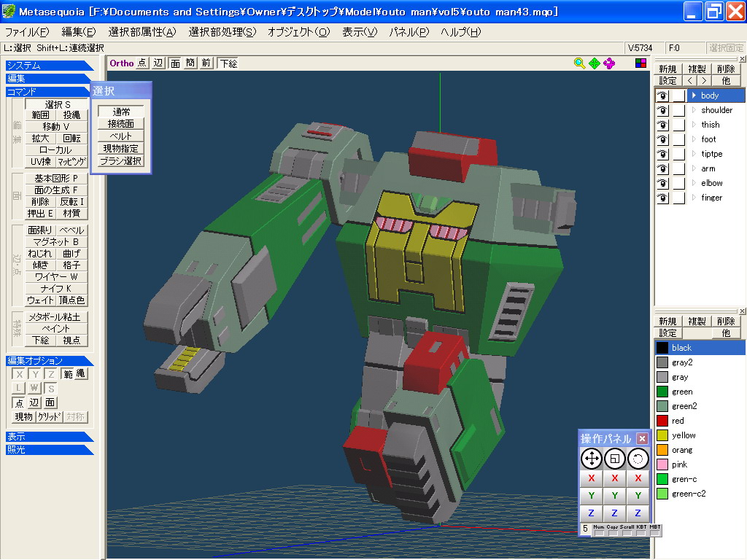Viewport: 747px width, 560px height.
Task: Expand the 編集 section in the left sidebar
Action: point(50,78)
